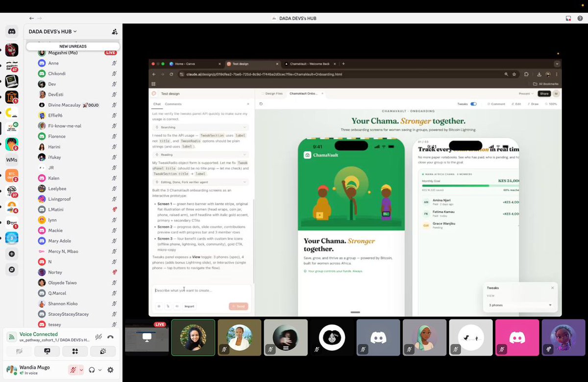The height and width of the screenshot is (382, 588).
Task: Click the plus icon beside Chat Comments tabs
Action: point(248,104)
